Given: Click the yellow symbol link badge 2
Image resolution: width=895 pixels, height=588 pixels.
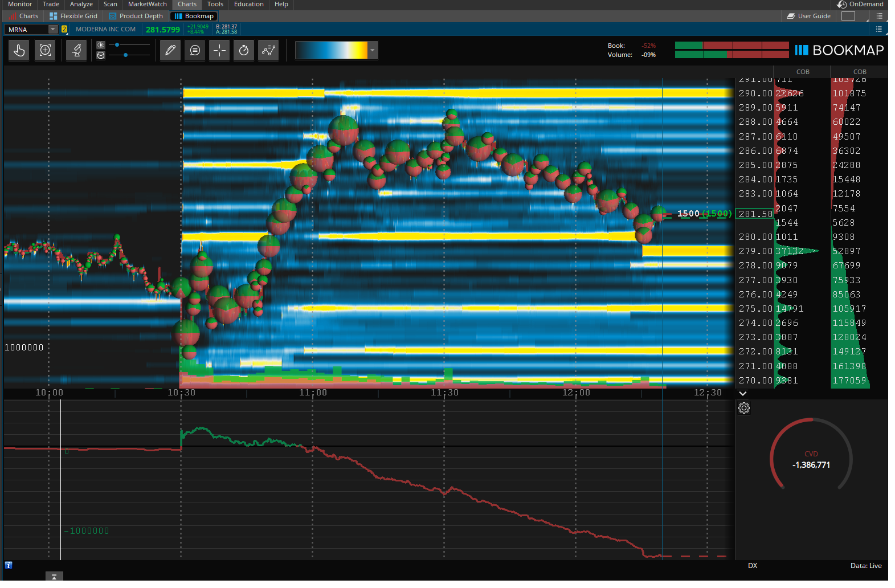Looking at the screenshot, I should coord(64,29).
